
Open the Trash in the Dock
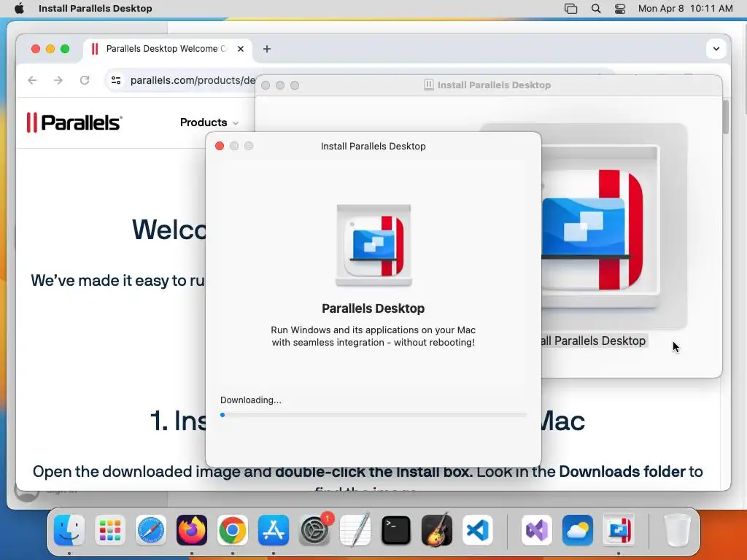tap(677, 530)
